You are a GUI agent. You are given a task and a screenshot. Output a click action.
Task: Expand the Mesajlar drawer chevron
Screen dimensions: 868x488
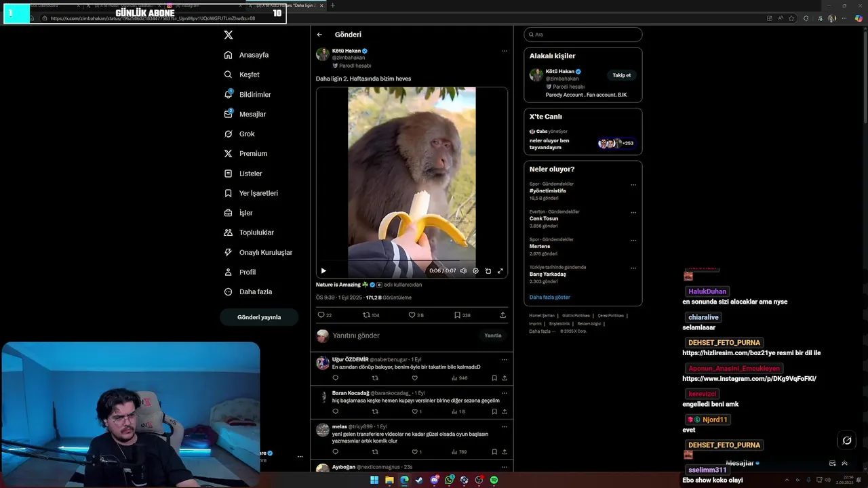[844, 464]
